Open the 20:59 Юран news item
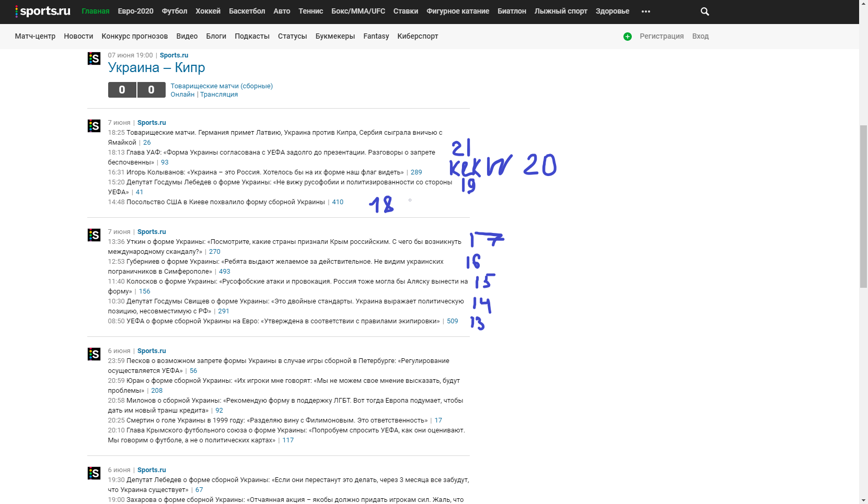 284,385
